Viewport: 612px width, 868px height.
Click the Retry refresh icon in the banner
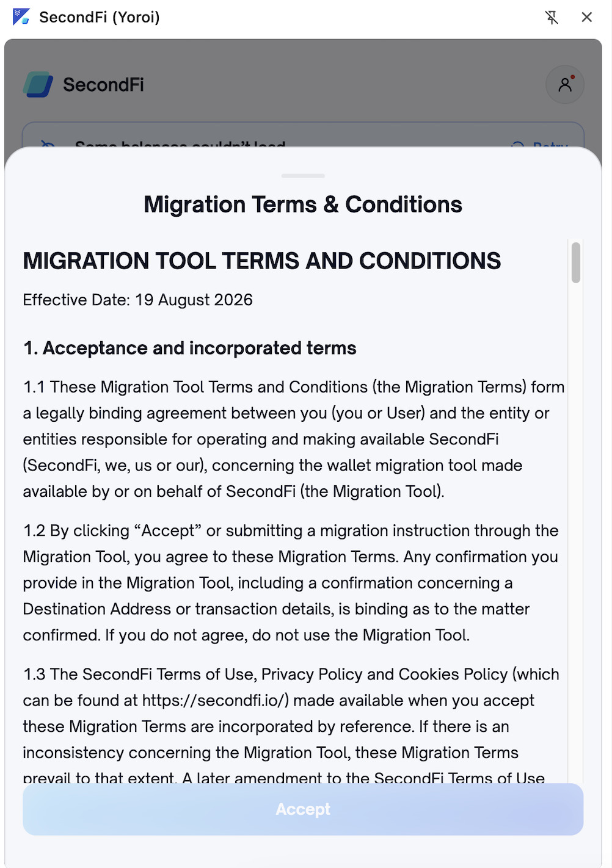pyautogui.click(x=517, y=145)
